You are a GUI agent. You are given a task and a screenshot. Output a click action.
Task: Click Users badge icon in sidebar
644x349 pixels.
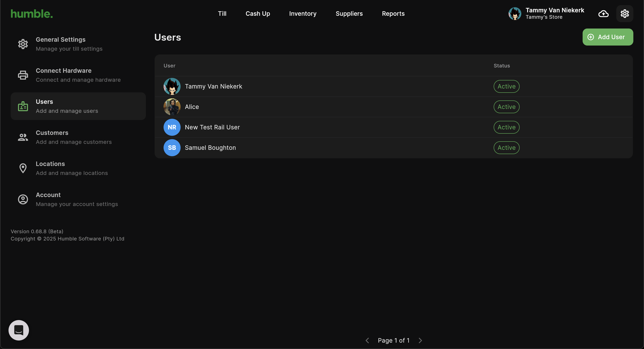point(23,106)
